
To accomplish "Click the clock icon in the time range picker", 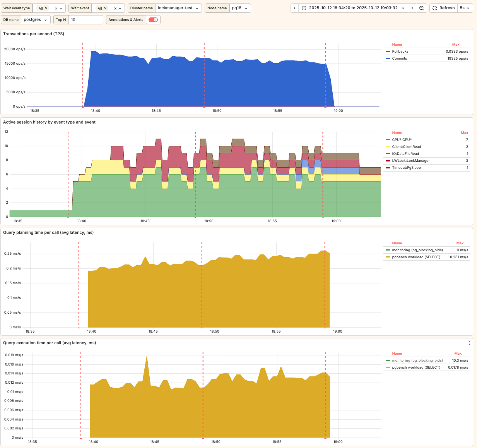I will (x=304, y=8).
